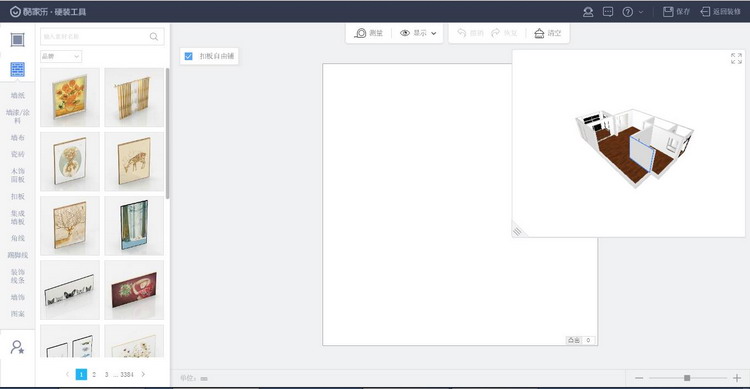750x389 pixels.
Task: Click the measure tool icon
Action: coord(360,33)
